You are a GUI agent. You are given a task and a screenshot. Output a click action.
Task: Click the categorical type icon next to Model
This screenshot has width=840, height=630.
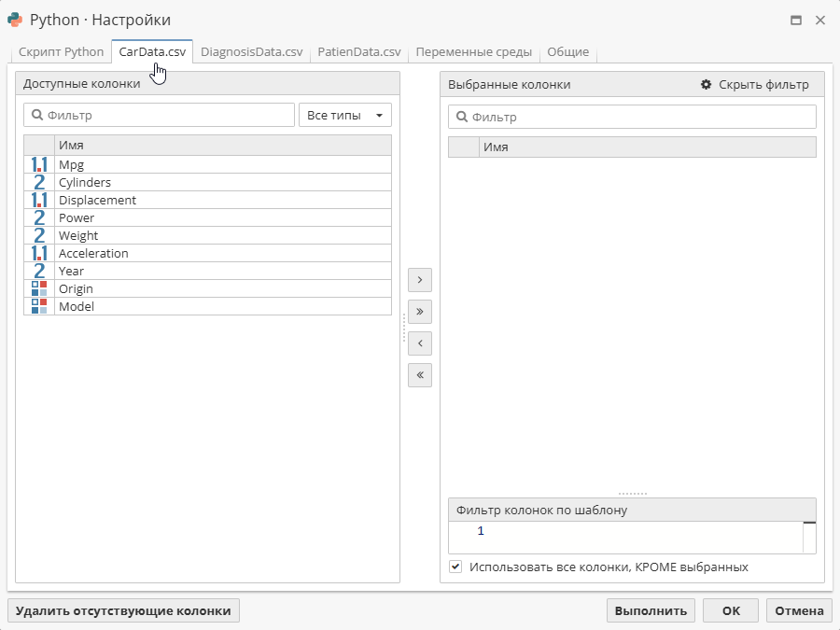[x=38, y=306]
